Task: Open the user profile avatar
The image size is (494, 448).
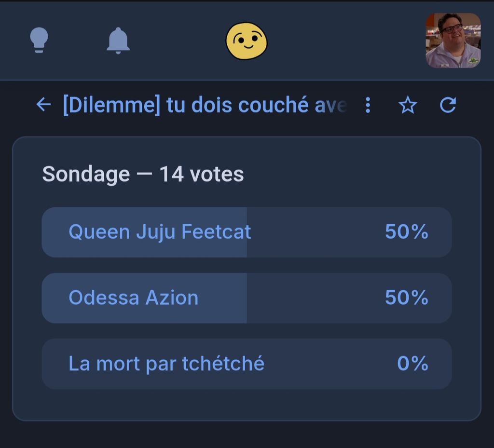Action: 453,41
